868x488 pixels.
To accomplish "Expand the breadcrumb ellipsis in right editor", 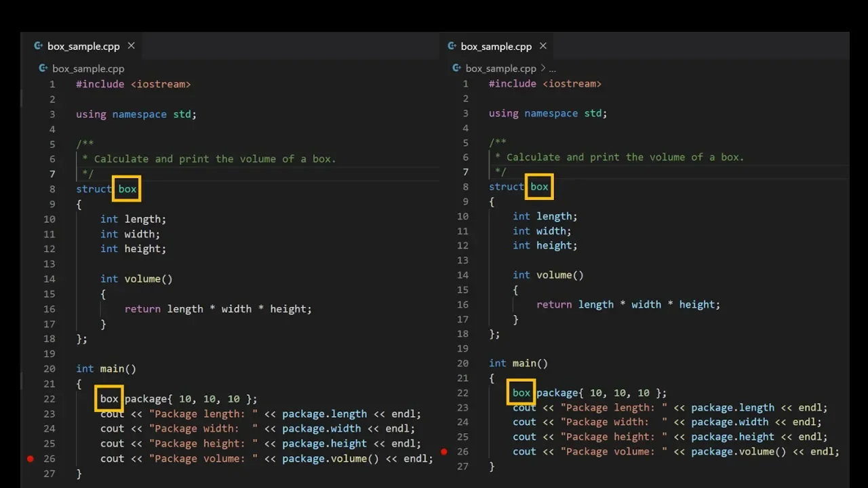I will click(x=552, y=68).
